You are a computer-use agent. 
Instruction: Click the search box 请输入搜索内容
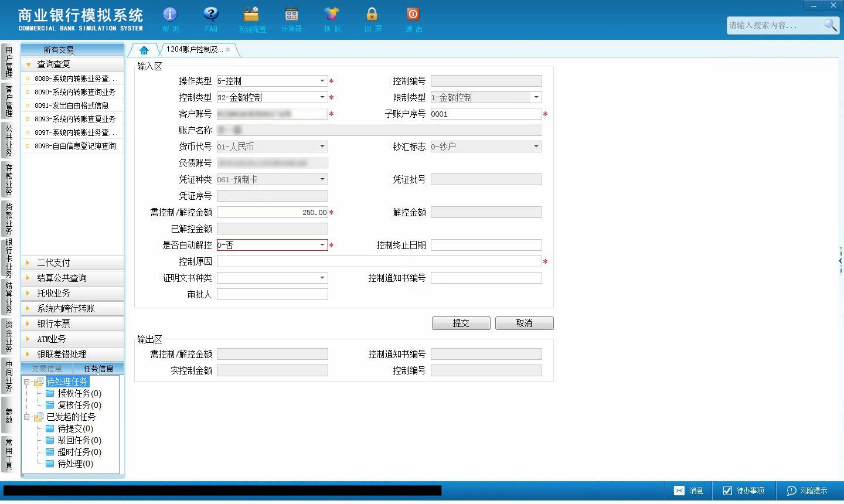pos(775,25)
